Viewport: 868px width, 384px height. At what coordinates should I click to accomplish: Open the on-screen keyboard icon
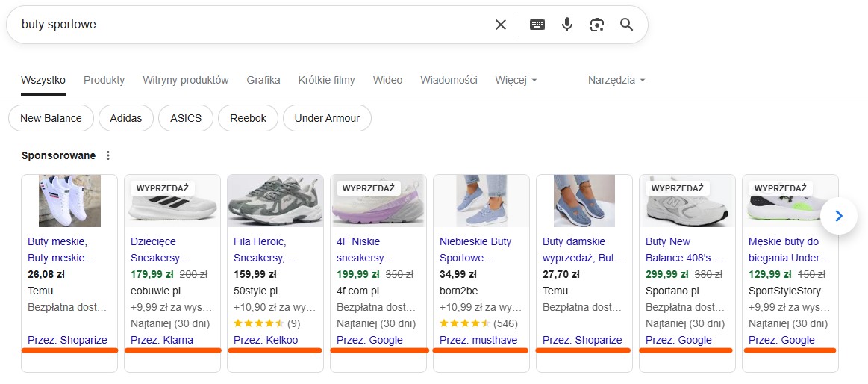537,25
